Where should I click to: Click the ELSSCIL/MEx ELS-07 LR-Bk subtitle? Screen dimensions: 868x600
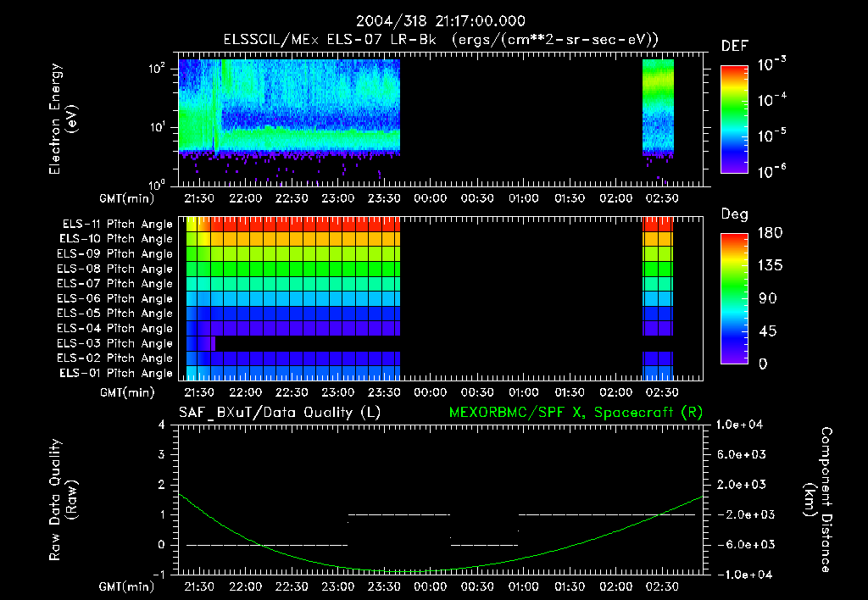pos(440,40)
